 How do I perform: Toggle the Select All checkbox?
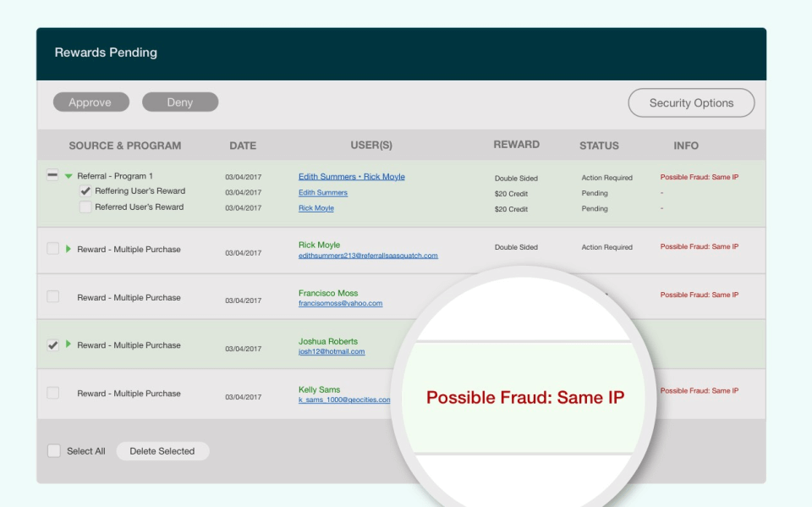54,451
